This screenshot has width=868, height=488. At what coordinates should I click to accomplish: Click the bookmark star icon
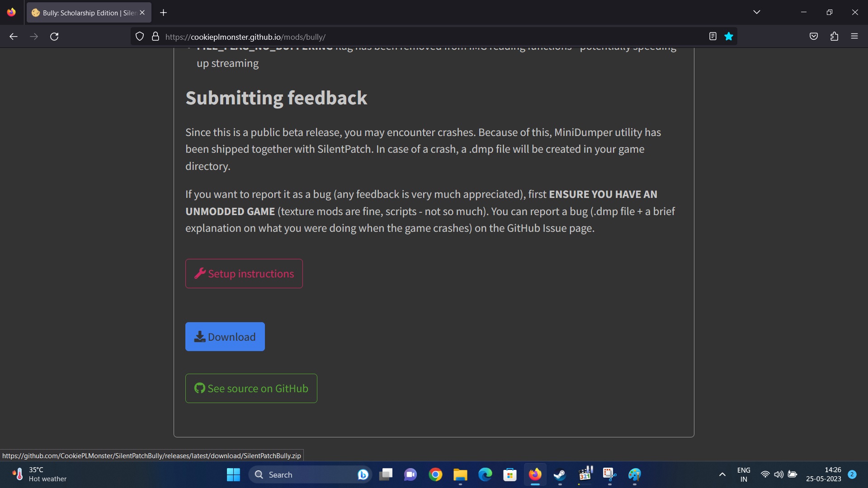(x=728, y=37)
